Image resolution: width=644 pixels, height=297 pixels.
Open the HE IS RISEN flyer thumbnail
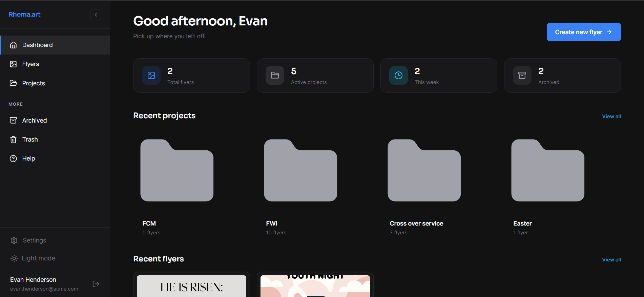[x=191, y=286]
